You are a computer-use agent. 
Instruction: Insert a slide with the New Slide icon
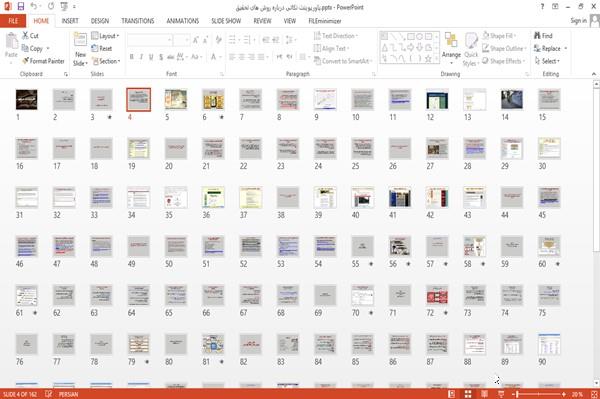click(80, 39)
